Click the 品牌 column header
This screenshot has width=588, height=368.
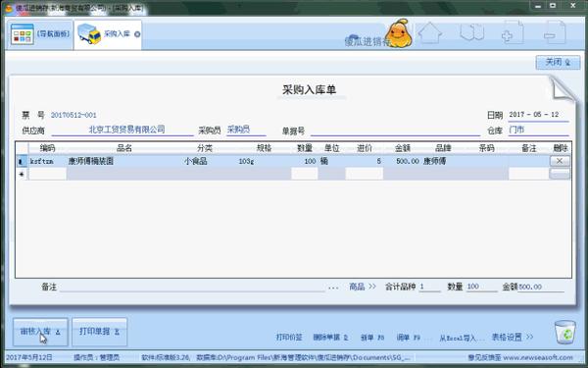coord(443,148)
